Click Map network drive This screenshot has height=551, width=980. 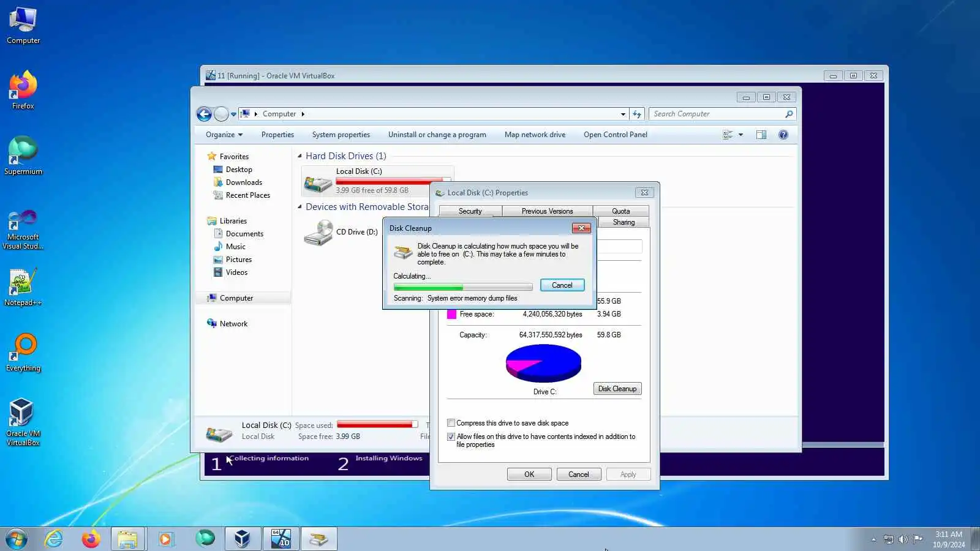click(x=535, y=135)
